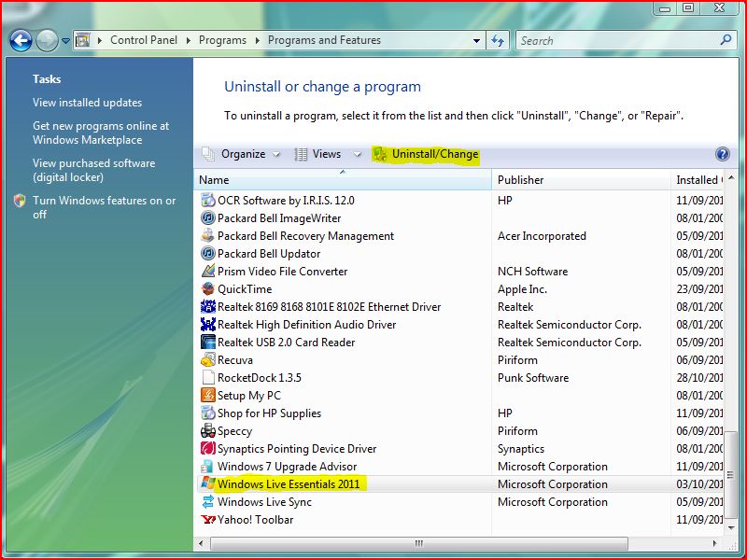Image resolution: width=747 pixels, height=560 pixels.
Task: Click the Control Panel breadcrumb
Action: pos(144,40)
